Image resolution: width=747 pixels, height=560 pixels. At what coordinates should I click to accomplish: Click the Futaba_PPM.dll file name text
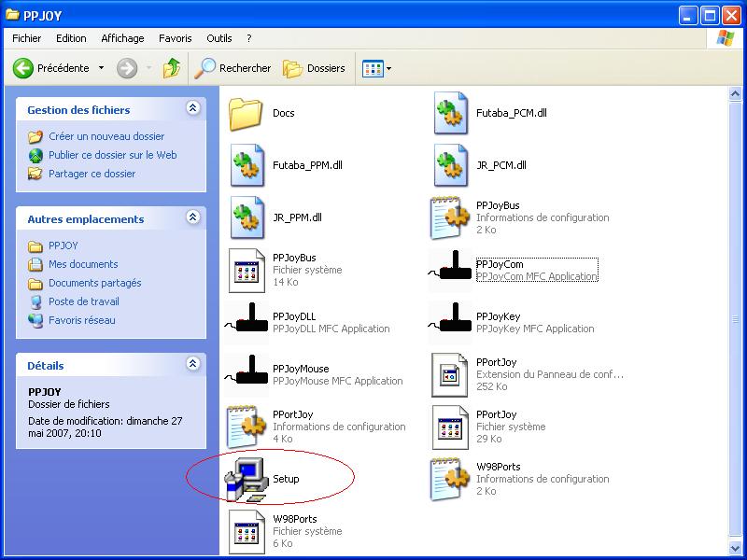307,165
